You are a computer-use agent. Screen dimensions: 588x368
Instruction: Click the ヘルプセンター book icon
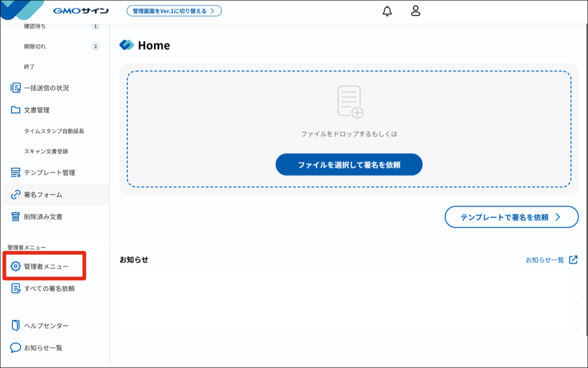16,326
